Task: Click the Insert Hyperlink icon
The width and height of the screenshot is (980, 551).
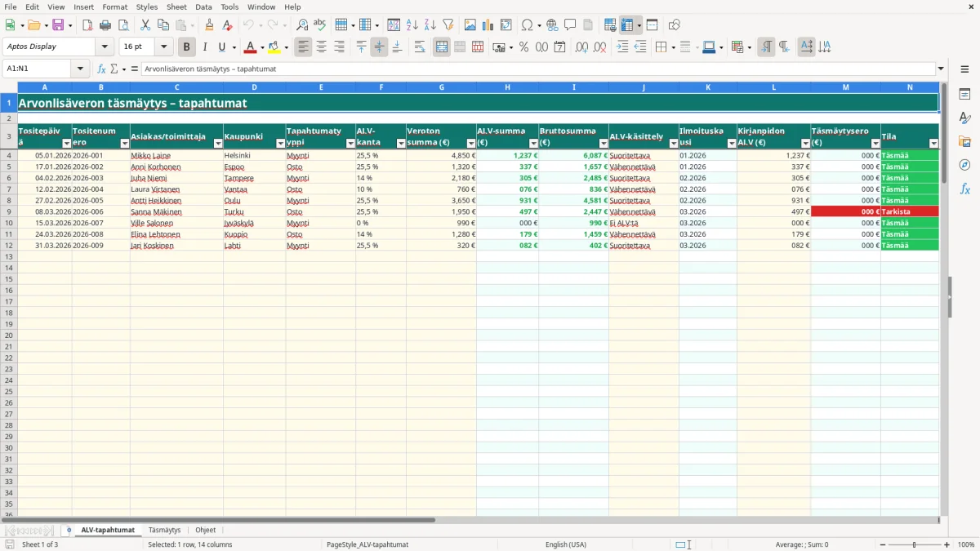Action: pos(552,25)
